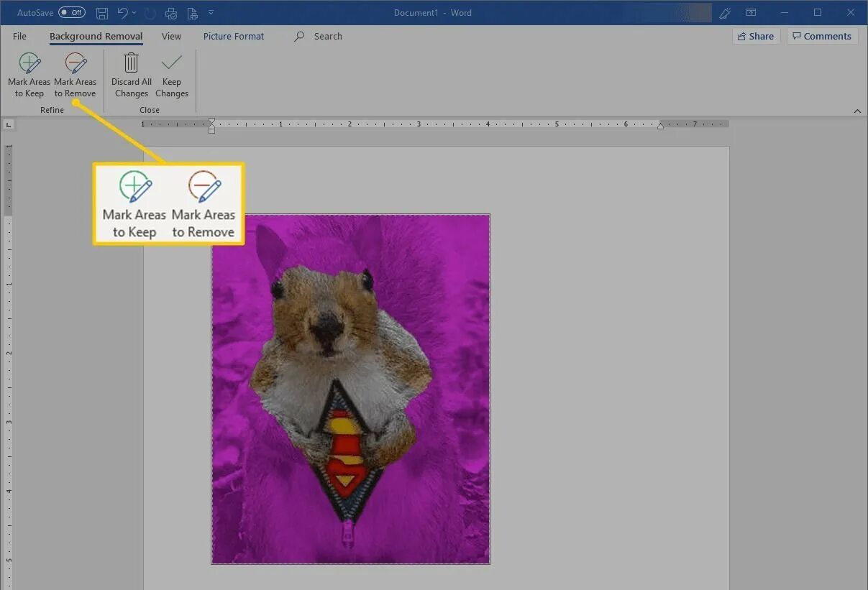Click the Refine group label
This screenshot has height=590, width=868.
coord(52,110)
